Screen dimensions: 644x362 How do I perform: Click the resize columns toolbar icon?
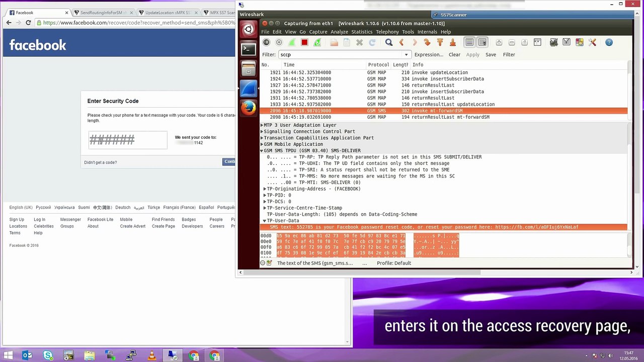pyautogui.click(x=537, y=43)
